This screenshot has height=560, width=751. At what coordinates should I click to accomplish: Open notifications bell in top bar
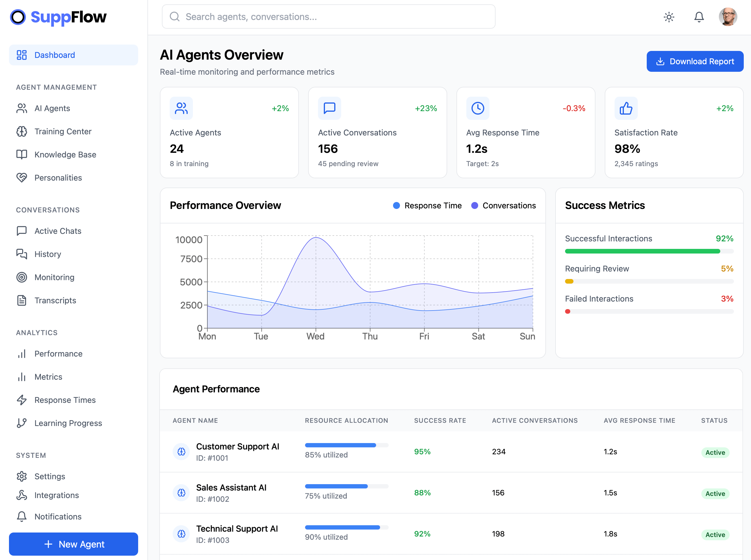click(699, 17)
